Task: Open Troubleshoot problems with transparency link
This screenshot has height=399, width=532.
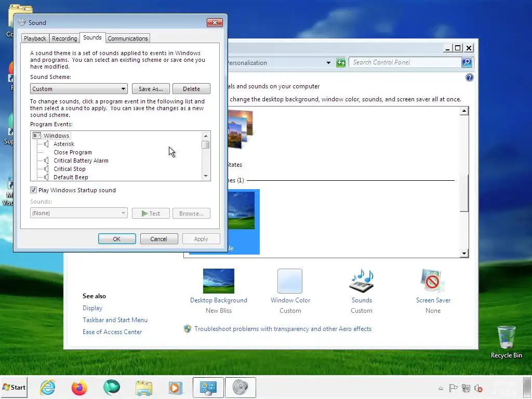Action: (283, 329)
